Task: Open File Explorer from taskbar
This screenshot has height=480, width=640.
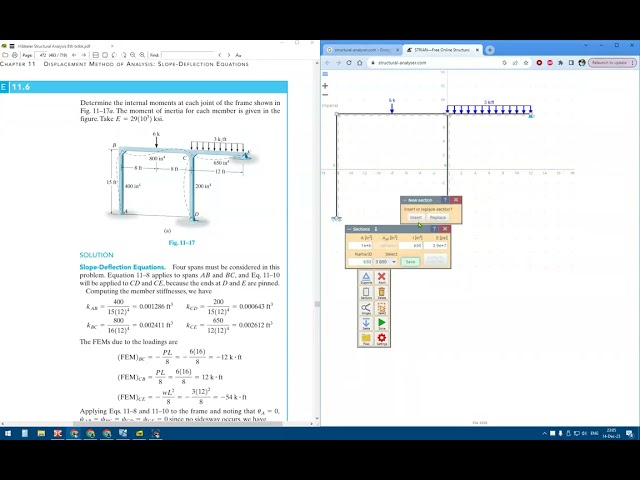Action: tap(41, 433)
